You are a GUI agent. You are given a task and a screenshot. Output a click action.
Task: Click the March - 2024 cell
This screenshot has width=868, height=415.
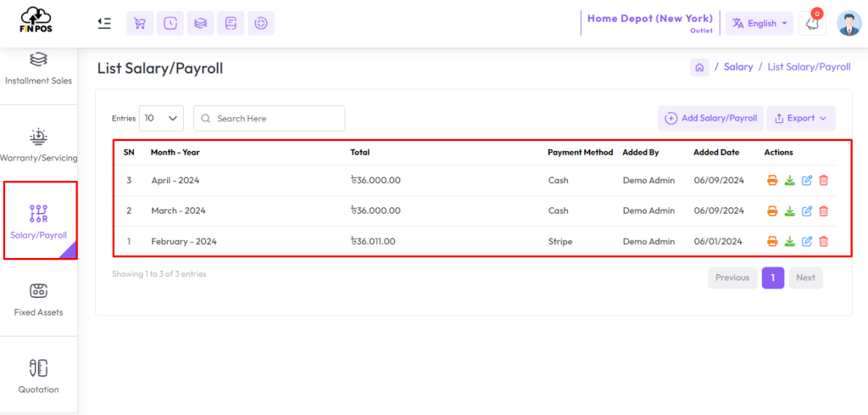coord(178,210)
